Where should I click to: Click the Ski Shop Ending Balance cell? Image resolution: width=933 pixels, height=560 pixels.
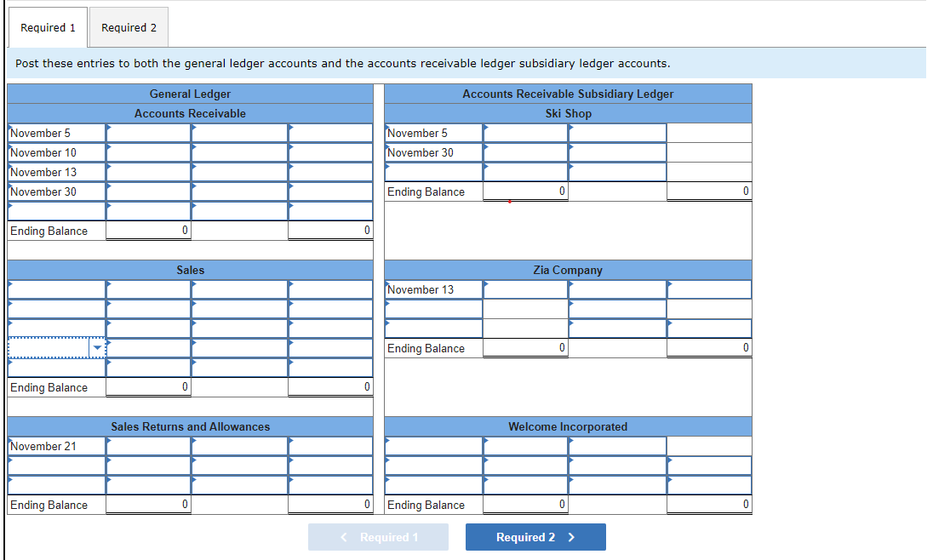[x=524, y=191]
